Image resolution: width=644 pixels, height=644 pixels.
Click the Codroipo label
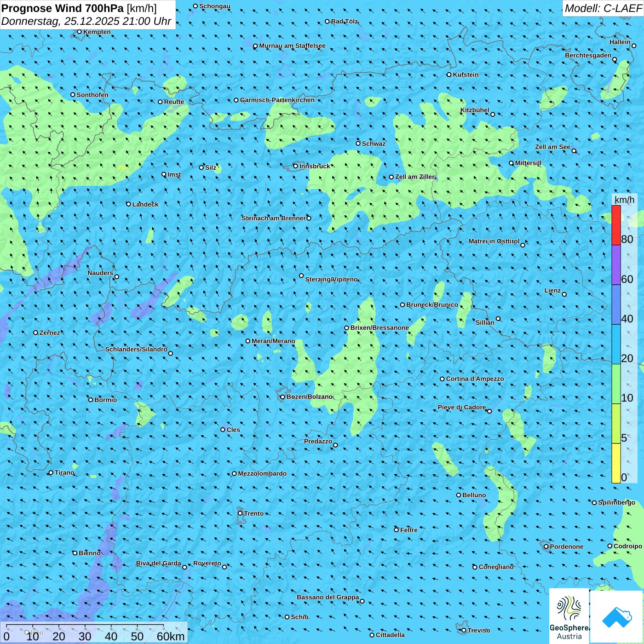tap(628, 546)
